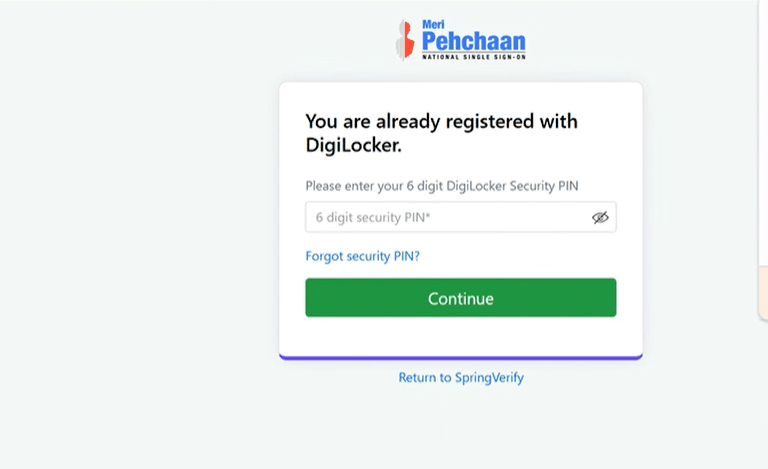Click the Meri Pehchaan figure logo icon
This screenshot has width=768, height=469.
404,40
